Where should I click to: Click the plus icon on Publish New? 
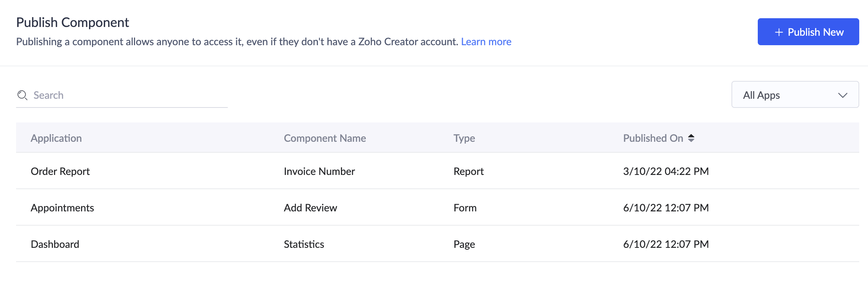(779, 32)
